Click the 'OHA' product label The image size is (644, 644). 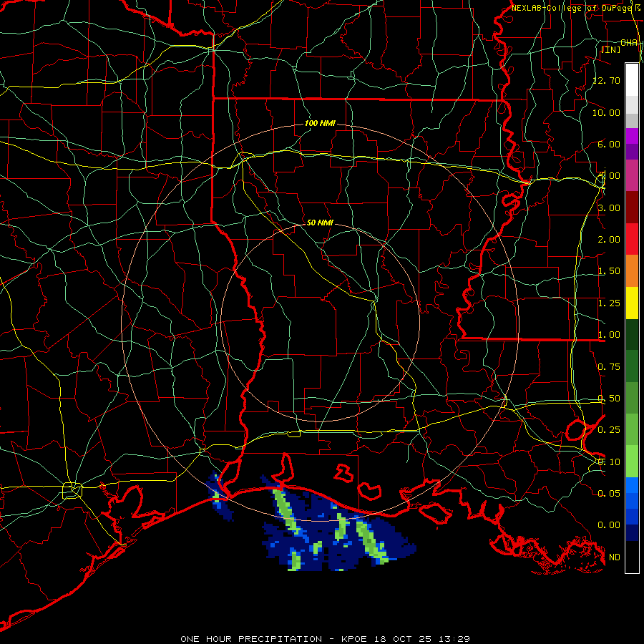click(629, 43)
